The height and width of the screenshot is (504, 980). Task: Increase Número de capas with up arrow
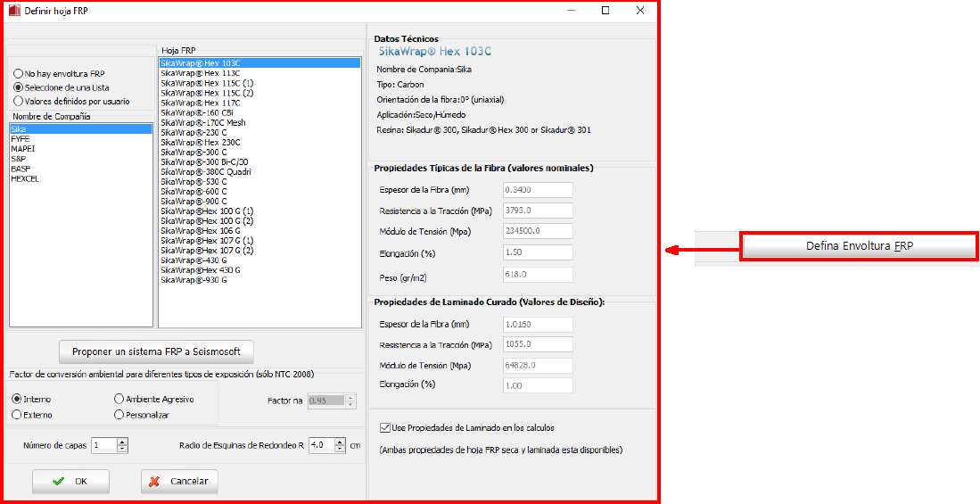click(122, 441)
